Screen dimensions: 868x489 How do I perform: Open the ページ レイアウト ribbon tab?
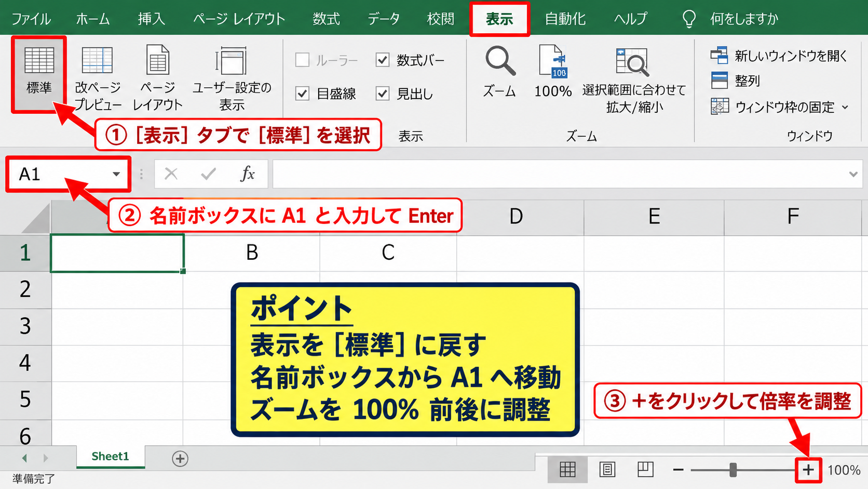tap(239, 19)
